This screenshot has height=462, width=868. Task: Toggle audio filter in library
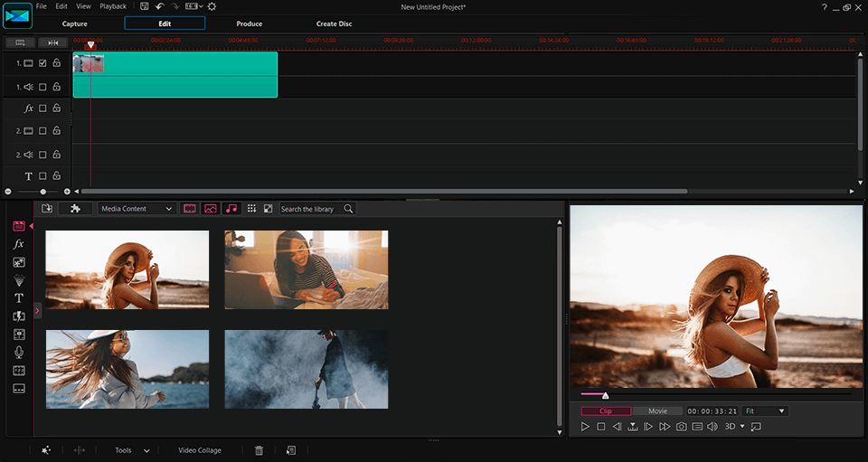point(231,209)
